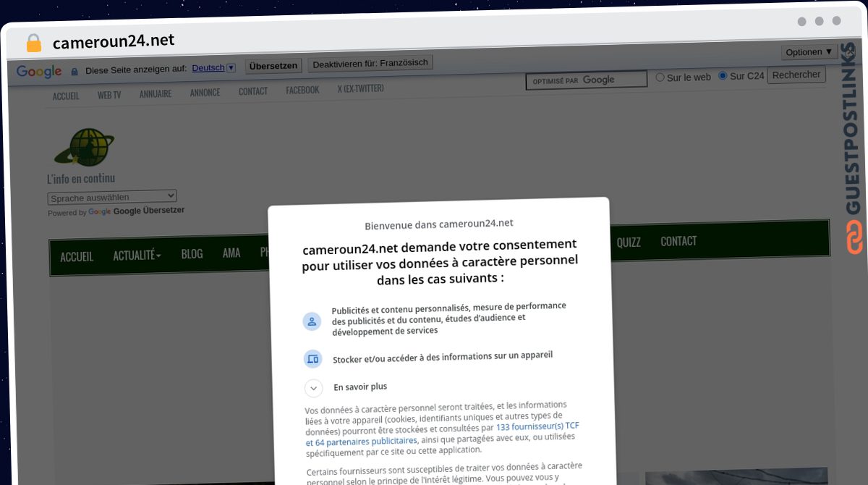Select Accueil in the green menu
This screenshot has width=868, height=485.
click(77, 257)
